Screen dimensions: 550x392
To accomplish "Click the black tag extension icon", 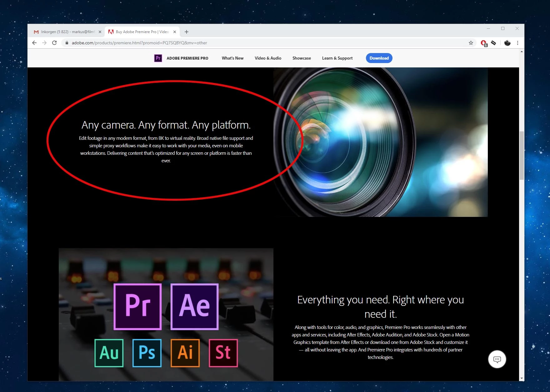I will click(x=493, y=43).
